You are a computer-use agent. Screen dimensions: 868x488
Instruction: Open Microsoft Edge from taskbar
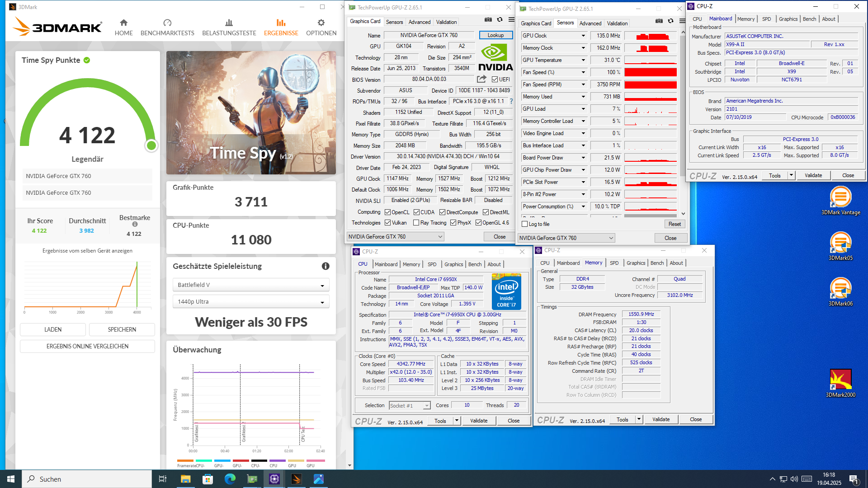point(230,479)
